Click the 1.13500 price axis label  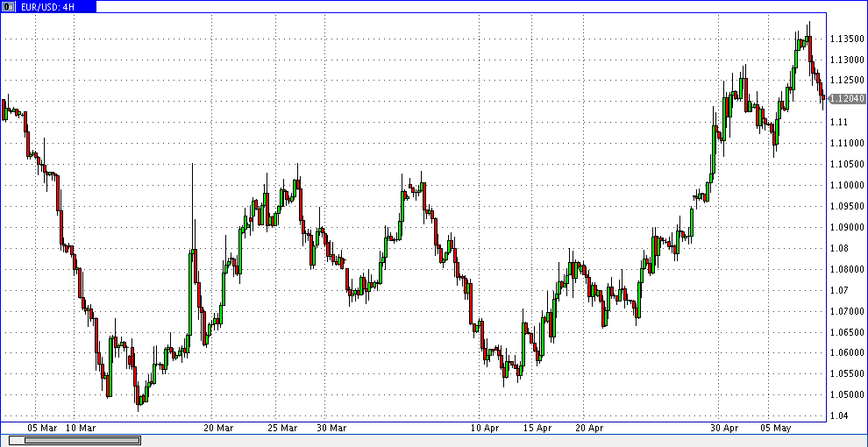(x=847, y=39)
